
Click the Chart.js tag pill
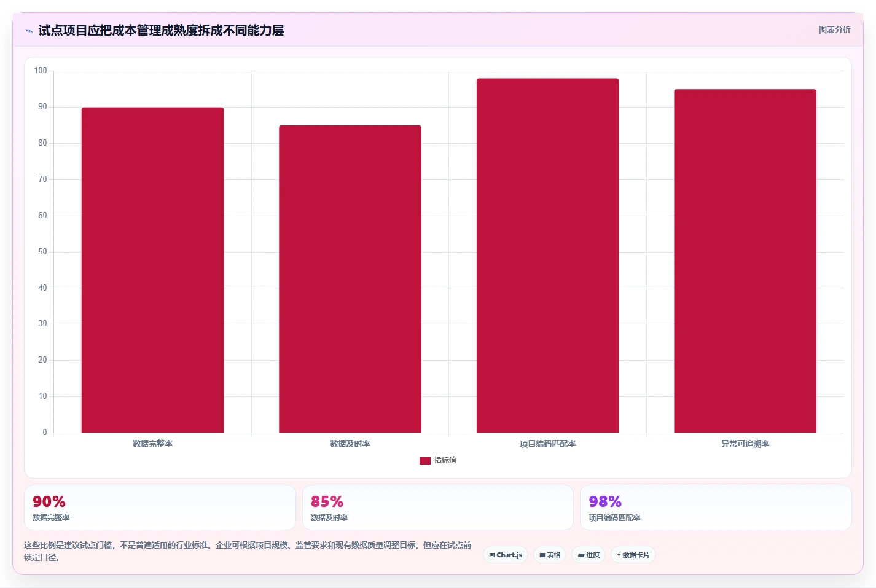point(506,555)
